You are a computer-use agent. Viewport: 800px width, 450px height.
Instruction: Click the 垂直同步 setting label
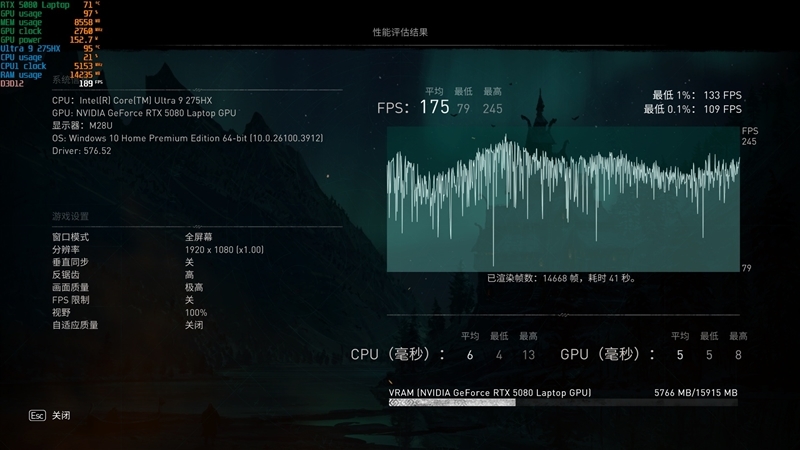pos(70,262)
